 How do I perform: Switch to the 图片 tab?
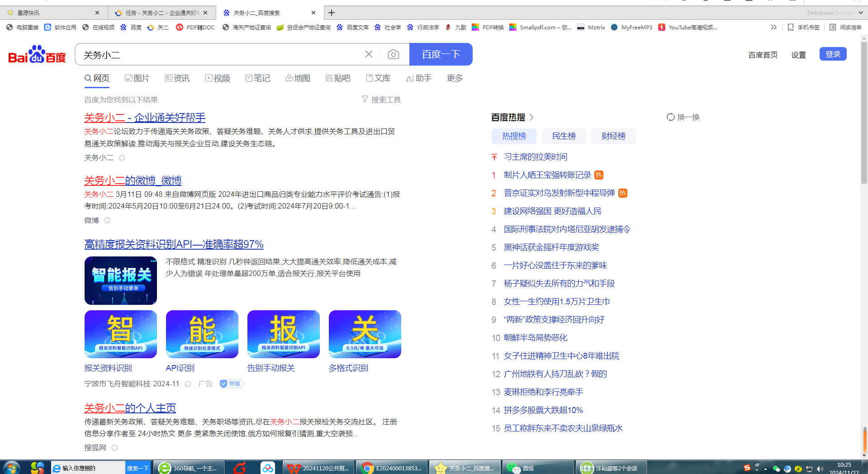(x=137, y=78)
